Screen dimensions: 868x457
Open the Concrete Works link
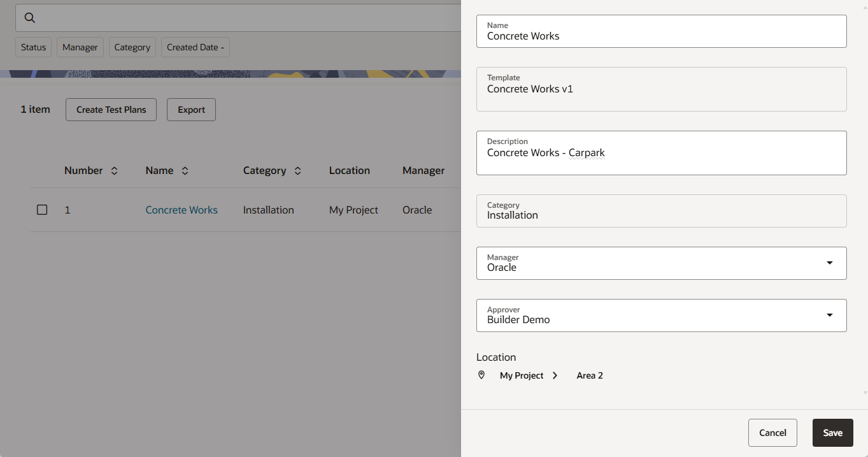click(x=181, y=210)
